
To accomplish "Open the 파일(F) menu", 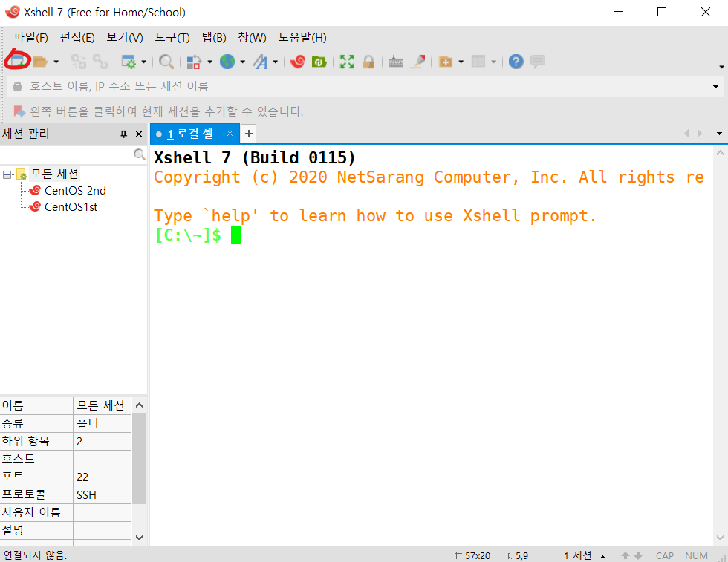I will click(x=30, y=38).
